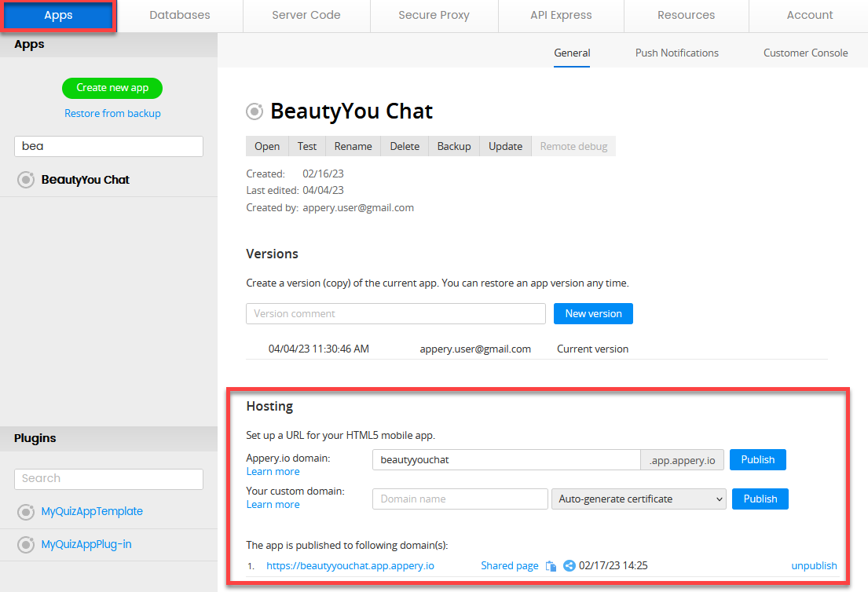The height and width of the screenshot is (592, 868).
Task: Select the General sub-tab
Action: pos(572,53)
